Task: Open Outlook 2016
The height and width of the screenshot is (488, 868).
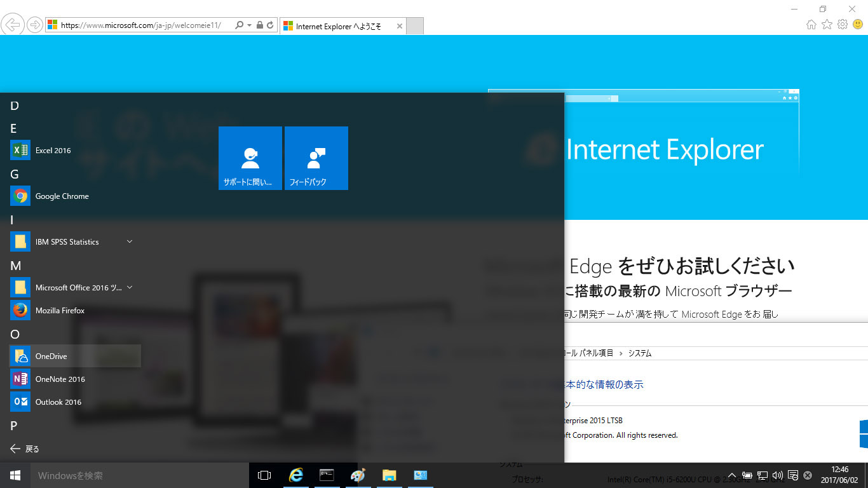Action: point(76,402)
